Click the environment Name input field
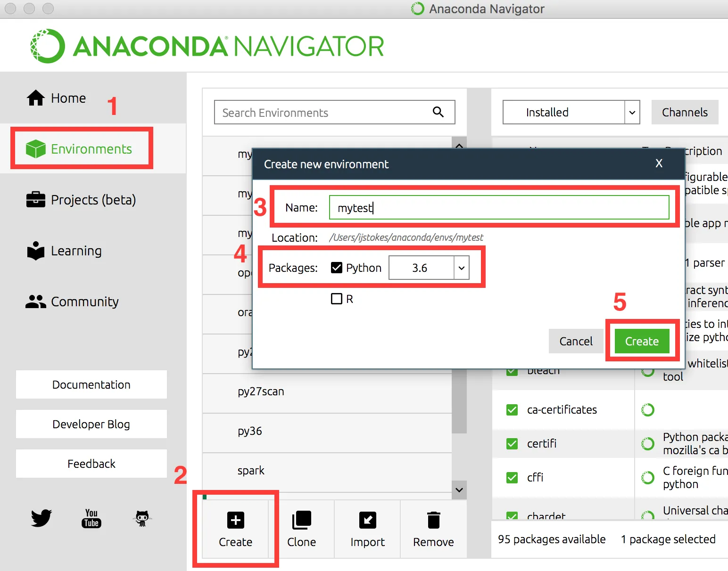The height and width of the screenshot is (571, 728). pyautogui.click(x=499, y=207)
